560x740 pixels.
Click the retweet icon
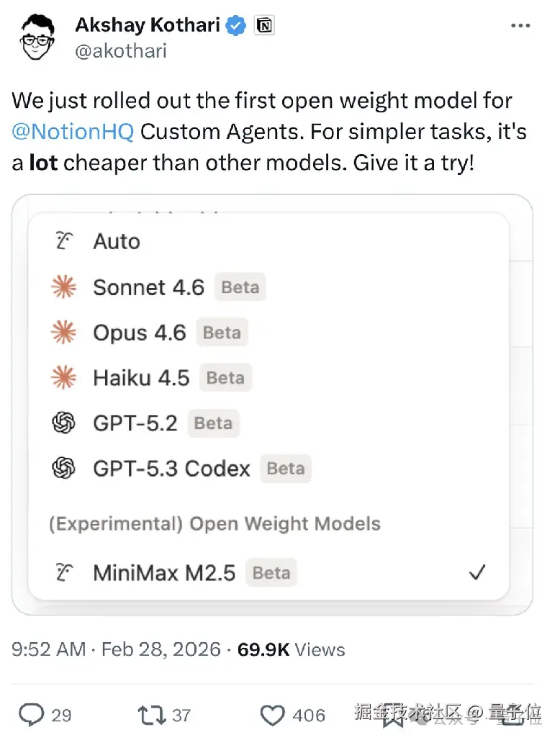click(153, 715)
